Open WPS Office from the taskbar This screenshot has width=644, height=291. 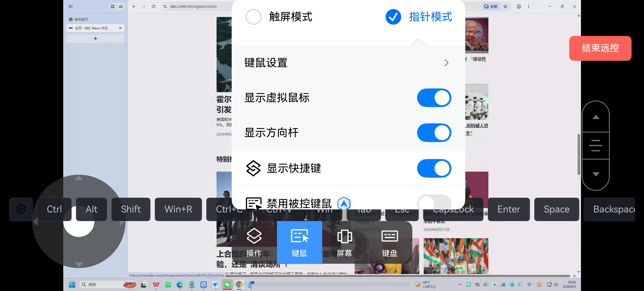coord(156,285)
